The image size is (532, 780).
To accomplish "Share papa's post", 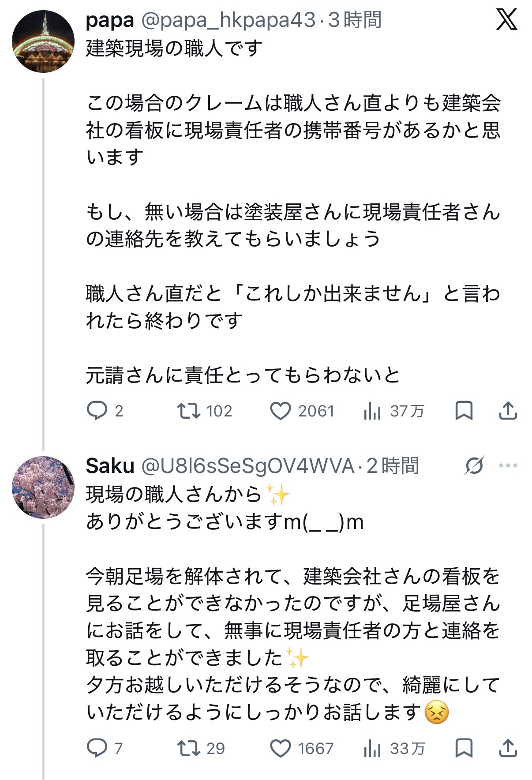I will pos(508,411).
